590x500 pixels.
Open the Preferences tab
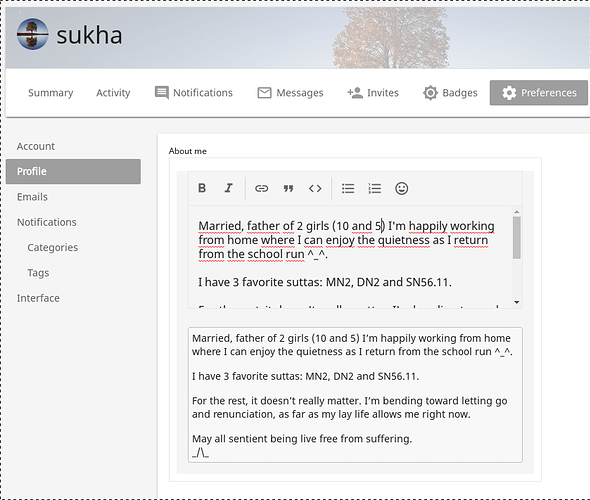[x=538, y=93]
